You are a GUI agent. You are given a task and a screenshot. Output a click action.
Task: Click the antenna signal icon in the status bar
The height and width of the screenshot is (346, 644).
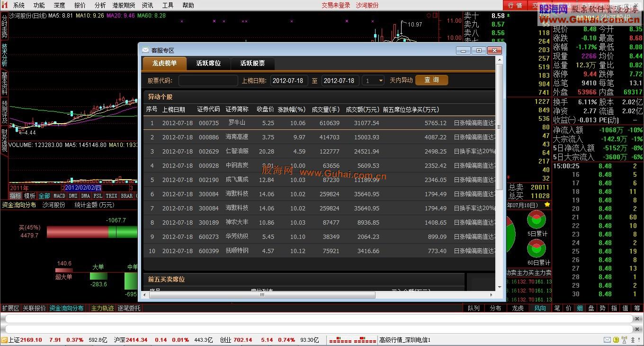click(624, 340)
